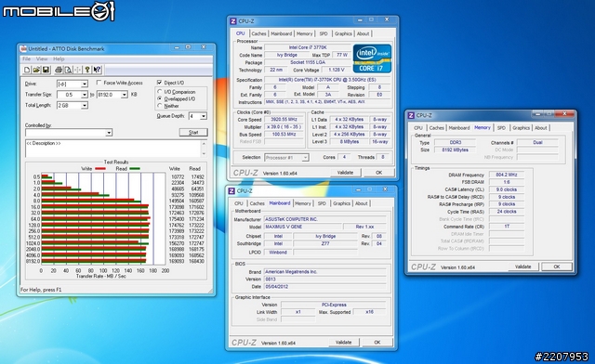Click the crosshair move icon in ATTO toolbar
Screen dimensions: 595x364
pos(77,70)
